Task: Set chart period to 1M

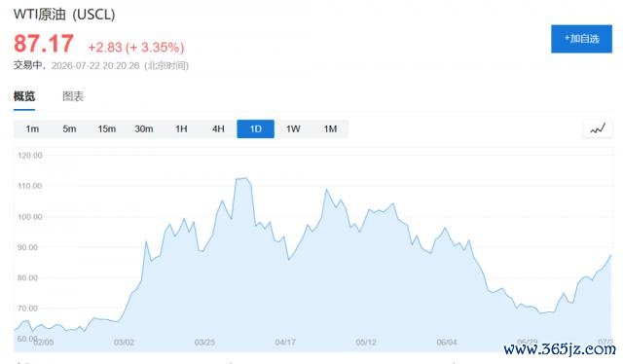Action: (x=330, y=128)
